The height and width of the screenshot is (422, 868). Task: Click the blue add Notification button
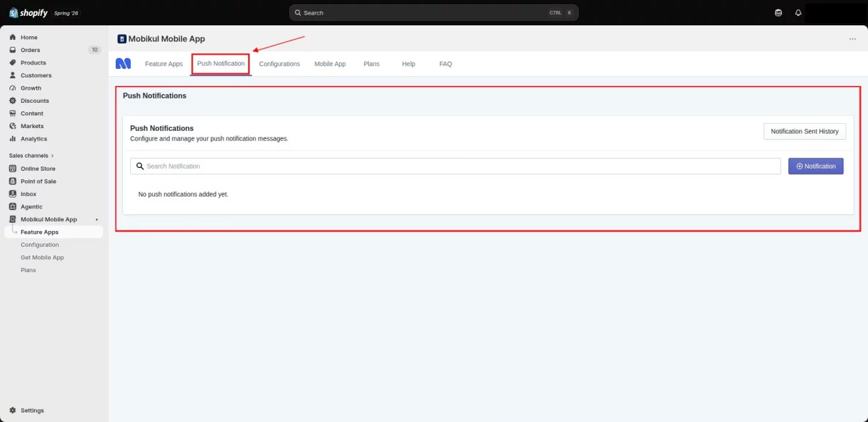(816, 166)
